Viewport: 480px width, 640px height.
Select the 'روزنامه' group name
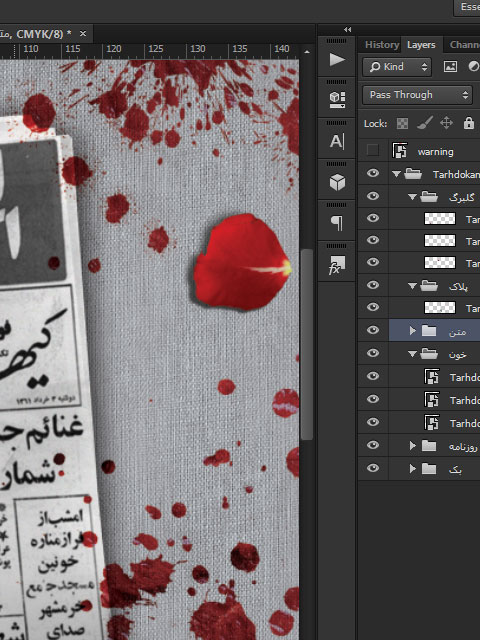point(463,446)
